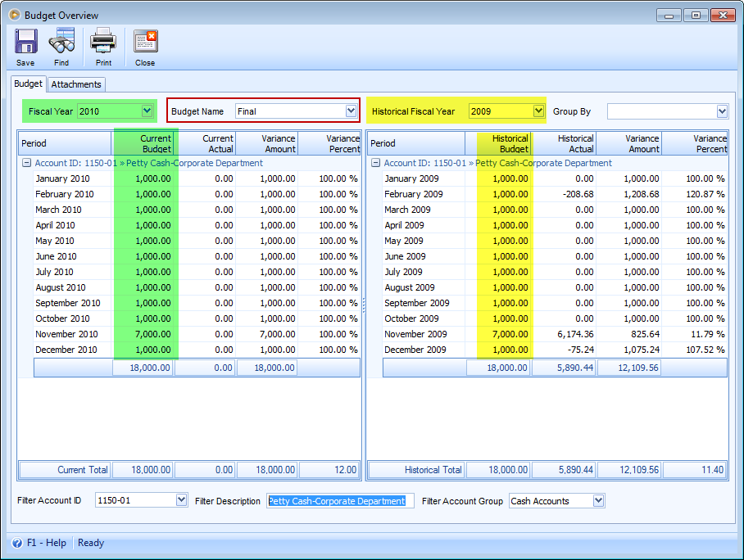Click the 11.79 % variance percent cell
Image resolution: width=744 pixels, height=560 pixels.
tap(695, 334)
